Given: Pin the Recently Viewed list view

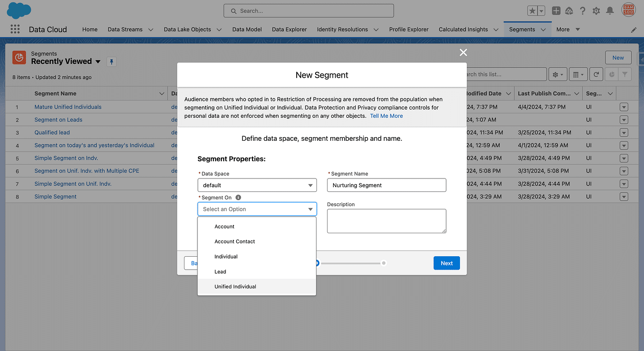Looking at the screenshot, I should click(x=111, y=62).
